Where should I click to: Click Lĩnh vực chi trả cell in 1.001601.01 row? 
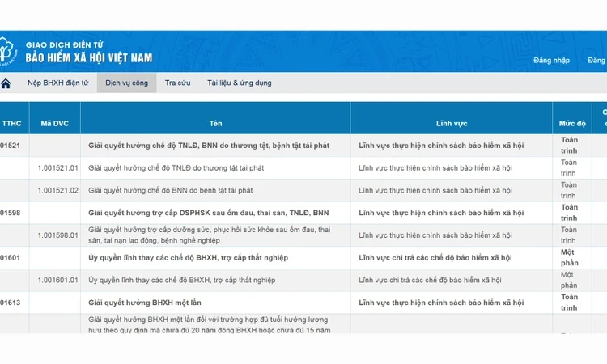(430, 280)
